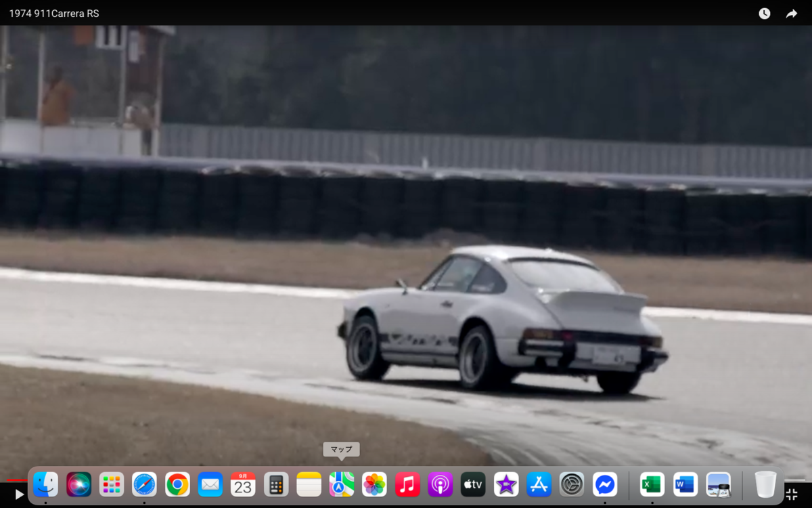812x508 pixels.
Task: Open the Preview app icon
Action: 719,484
